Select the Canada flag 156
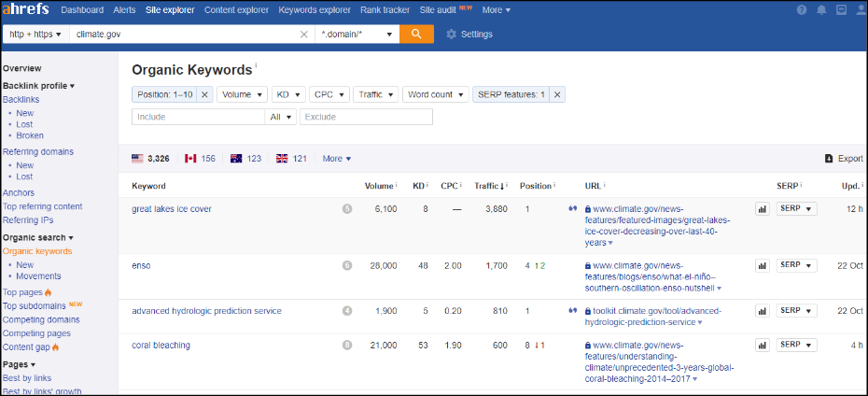The width and height of the screenshot is (868, 396). (x=200, y=159)
